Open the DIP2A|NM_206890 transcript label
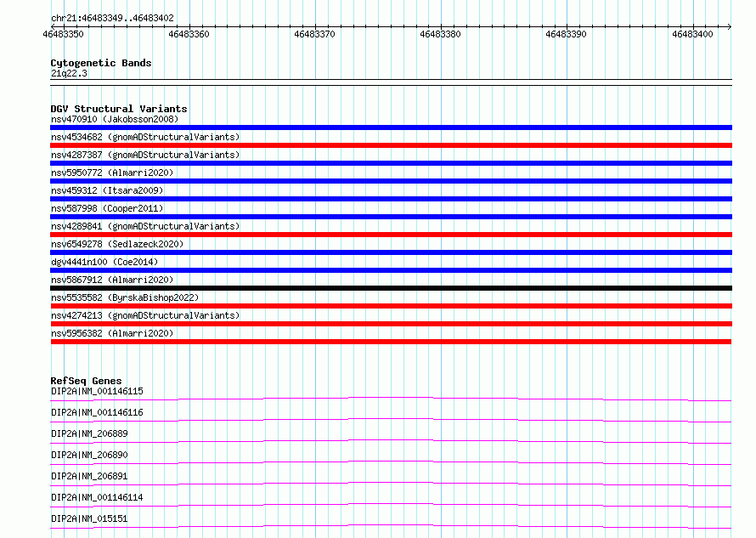 tap(89, 455)
